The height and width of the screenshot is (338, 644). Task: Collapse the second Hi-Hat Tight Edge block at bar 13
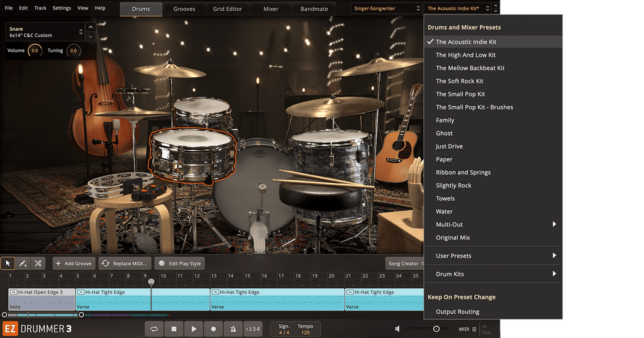coord(216,292)
